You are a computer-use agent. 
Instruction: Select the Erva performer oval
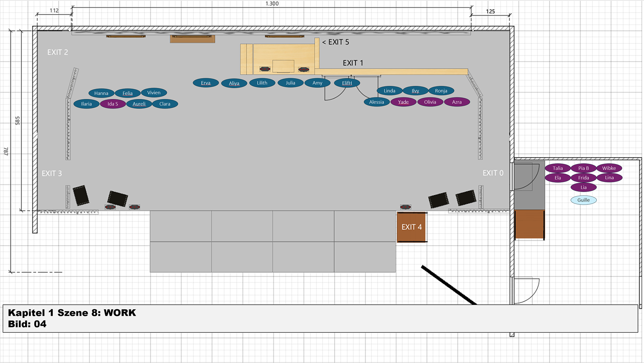206,83
